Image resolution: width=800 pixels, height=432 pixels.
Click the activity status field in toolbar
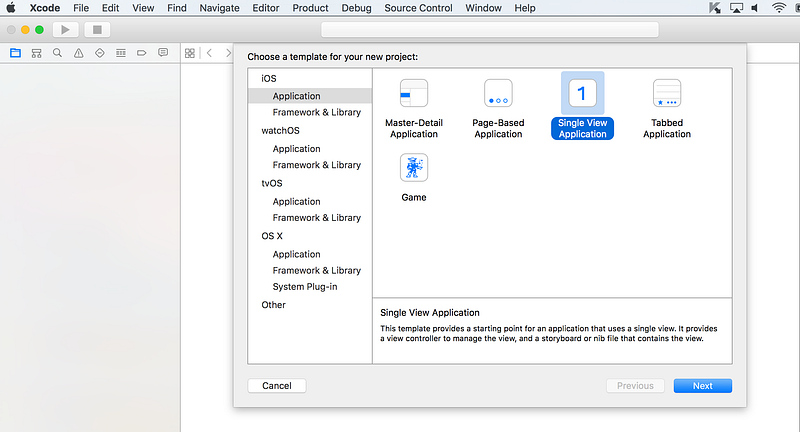490,30
